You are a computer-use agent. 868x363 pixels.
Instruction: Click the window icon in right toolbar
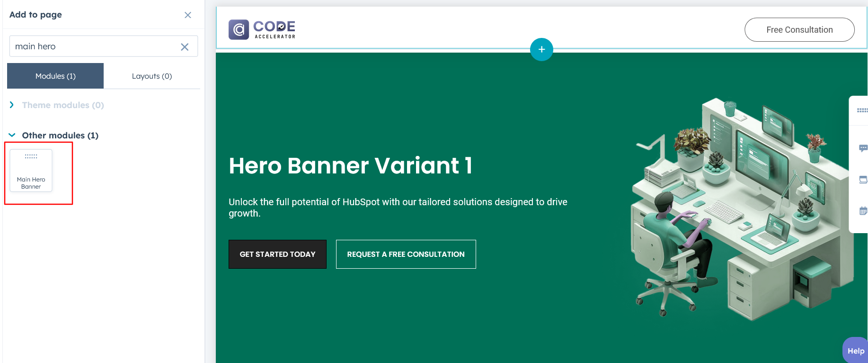click(x=863, y=180)
